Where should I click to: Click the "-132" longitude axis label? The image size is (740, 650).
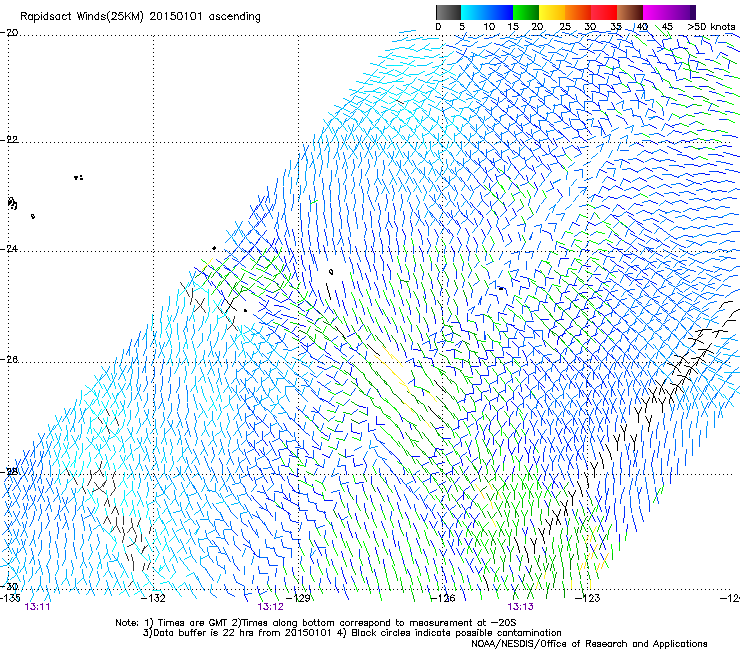coord(154,598)
